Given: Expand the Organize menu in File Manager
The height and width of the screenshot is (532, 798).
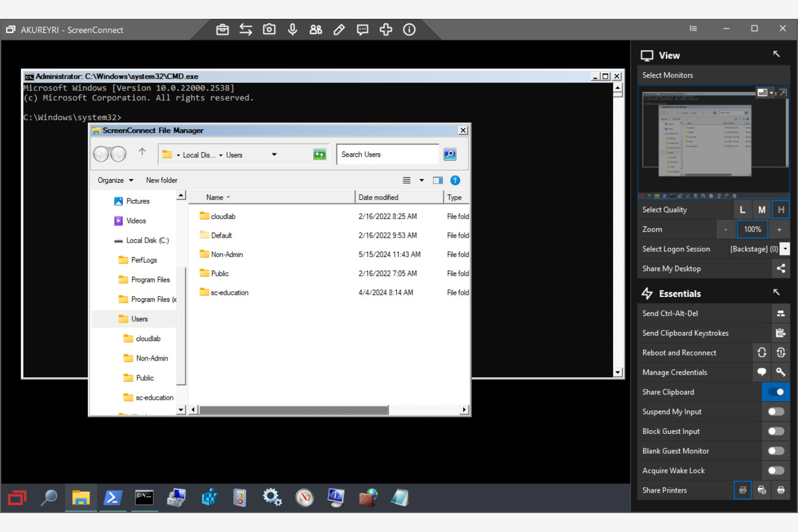Looking at the screenshot, I should point(114,180).
